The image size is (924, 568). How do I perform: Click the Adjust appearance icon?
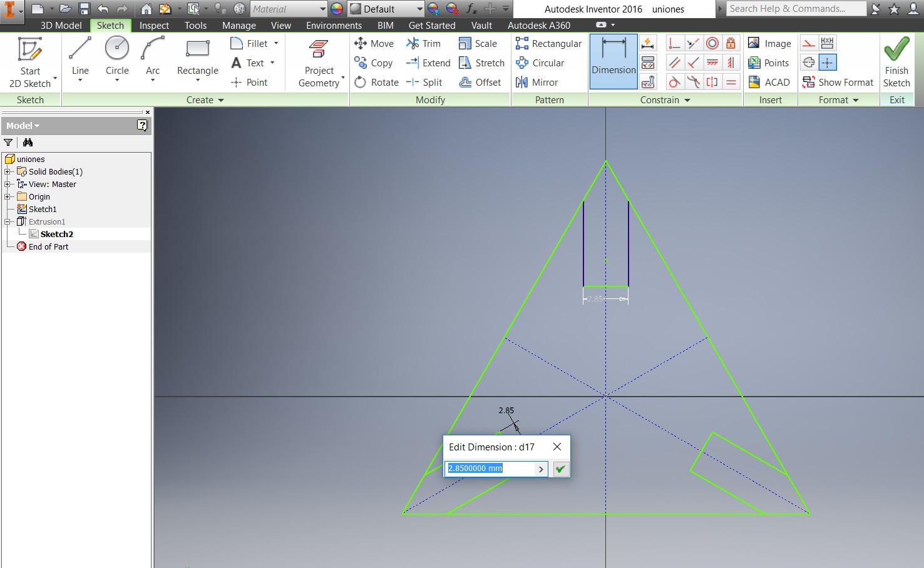pyautogui.click(x=433, y=9)
